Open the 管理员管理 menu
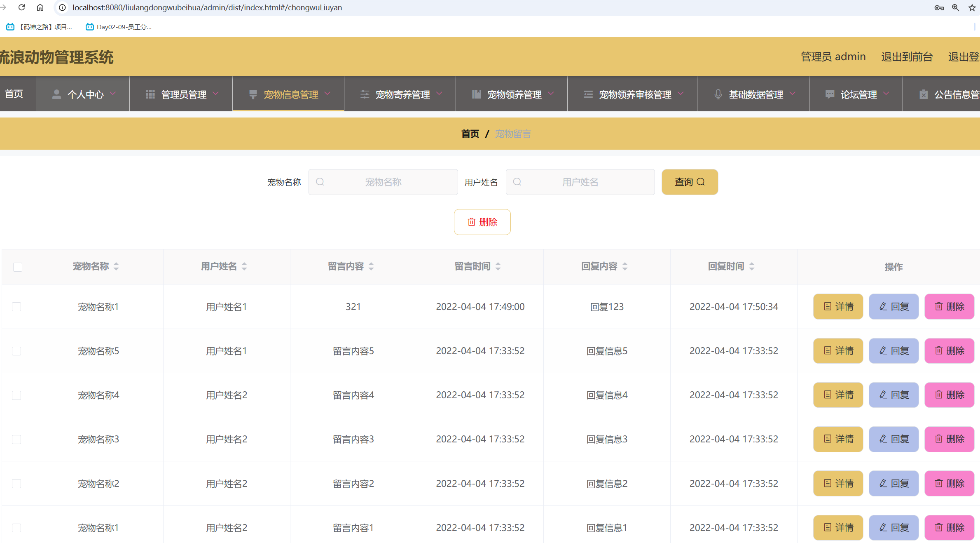This screenshot has width=980, height=543. (181, 94)
